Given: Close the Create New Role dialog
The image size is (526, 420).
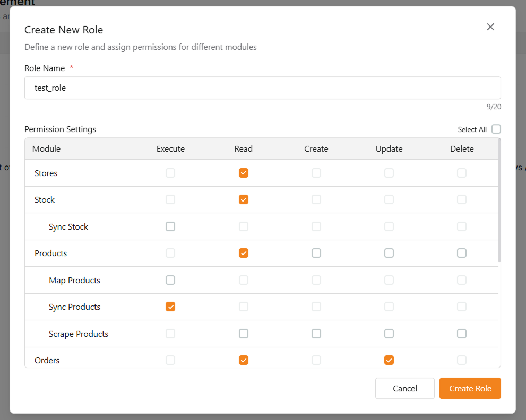Looking at the screenshot, I should (x=490, y=27).
